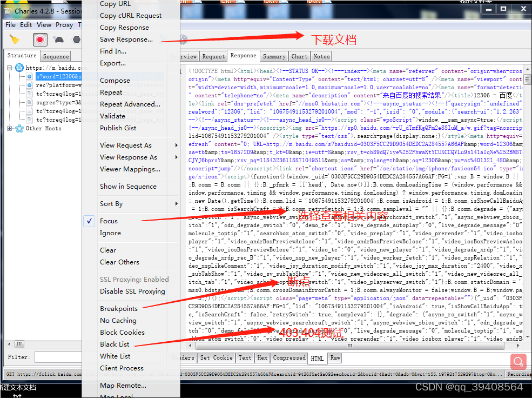Open the View Request As submenu
The image size is (532, 398).
point(138,145)
